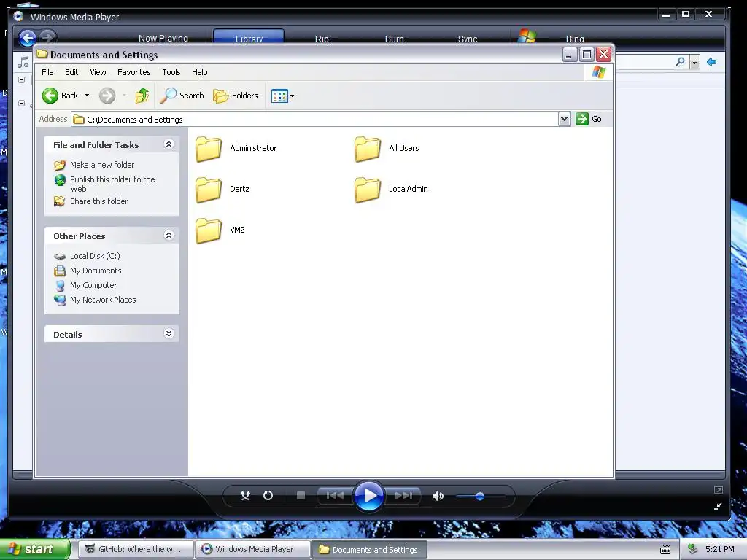Open the Favorites menu
This screenshot has height=560, width=747.
(x=134, y=72)
